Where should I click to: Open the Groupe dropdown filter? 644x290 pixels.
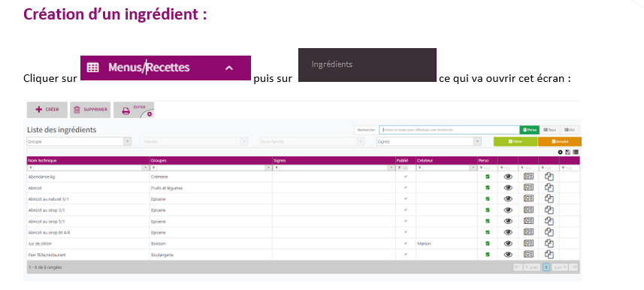coord(79,141)
